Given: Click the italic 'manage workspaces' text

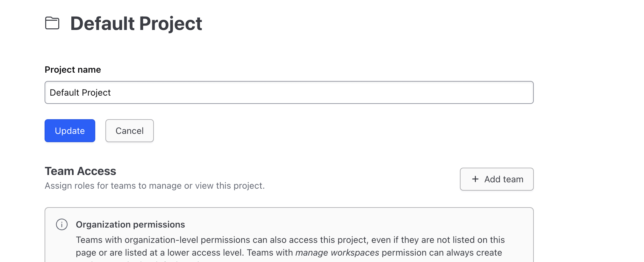Looking at the screenshot, I should tap(337, 253).
